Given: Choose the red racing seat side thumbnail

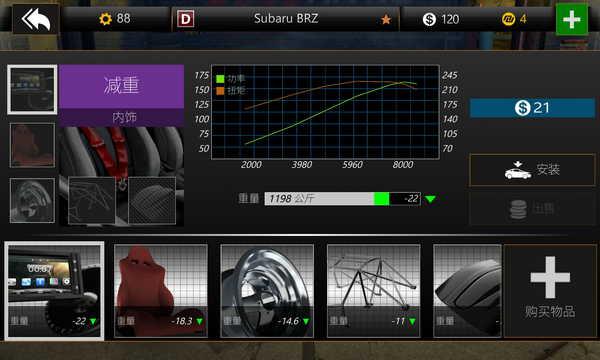Looking at the screenshot, I should coord(32,145).
